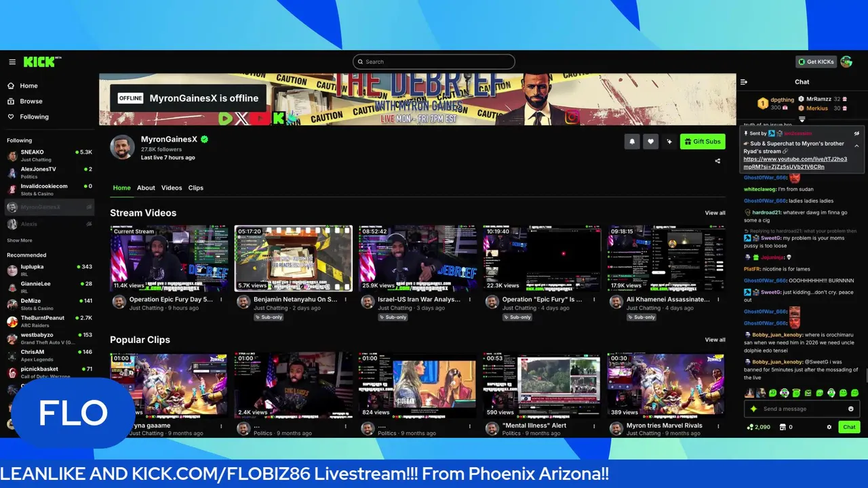
Task: Open the 05:17:20 video thumbnail
Action: coord(294,258)
